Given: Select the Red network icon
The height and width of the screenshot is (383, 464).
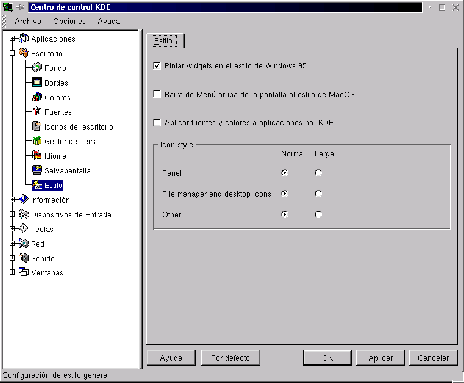Looking at the screenshot, I should pyautogui.click(x=24, y=243).
